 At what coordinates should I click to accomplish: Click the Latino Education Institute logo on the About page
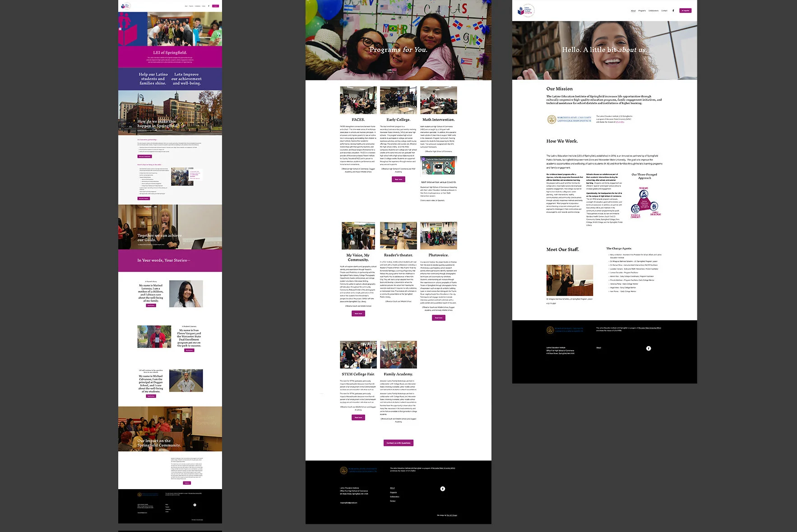[x=526, y=10]
